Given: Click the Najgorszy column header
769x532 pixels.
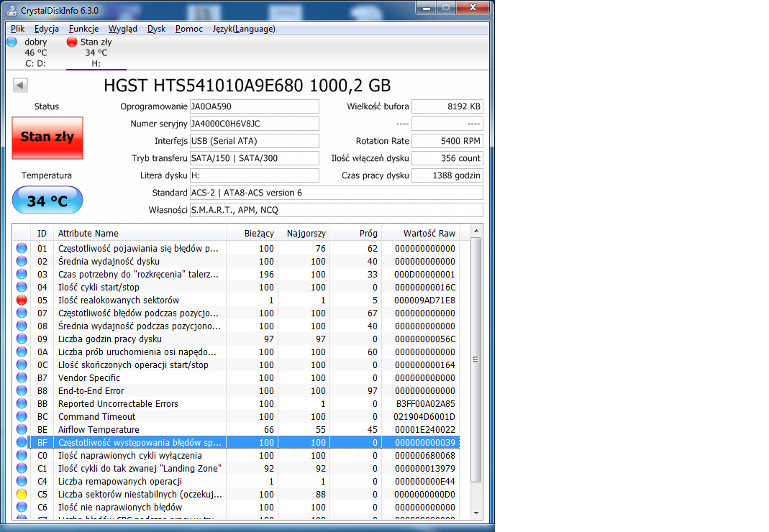Looking at the screenshot, I should 304,234.
